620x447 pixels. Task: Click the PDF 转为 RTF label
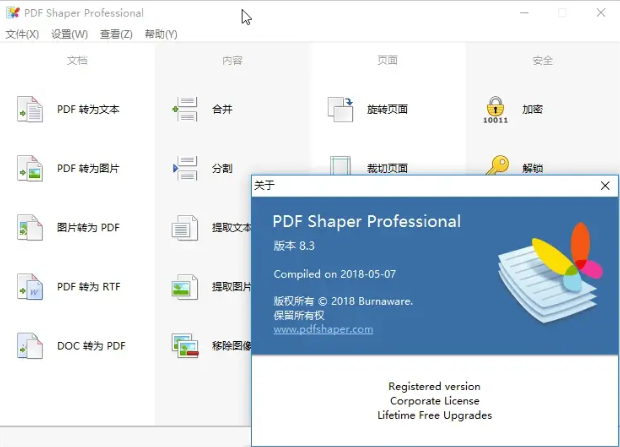tap(89, 287)
